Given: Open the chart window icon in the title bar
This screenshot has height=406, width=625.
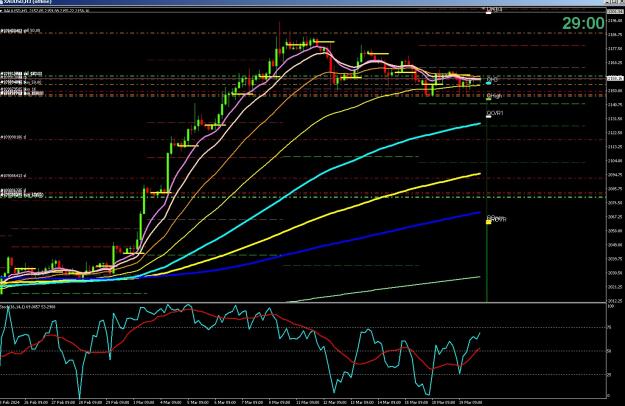Looking at the screenshot, I should pos(3,2).
